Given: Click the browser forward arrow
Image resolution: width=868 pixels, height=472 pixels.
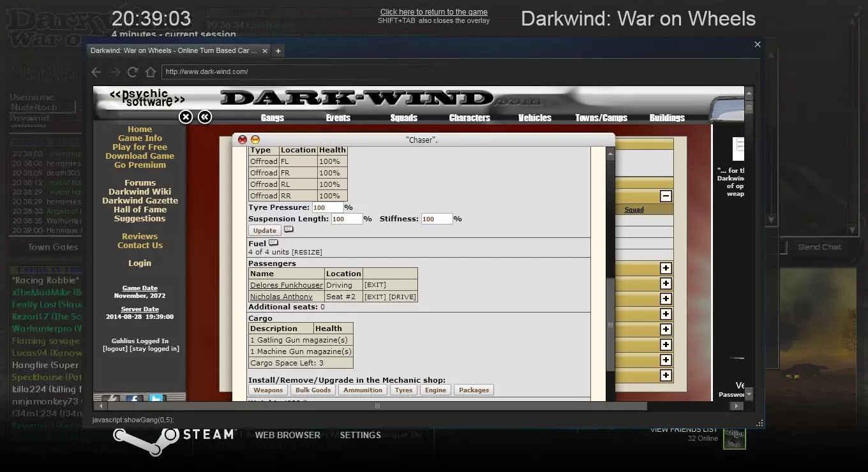Looking at the screenshot, I should click(x=115, y=72).
